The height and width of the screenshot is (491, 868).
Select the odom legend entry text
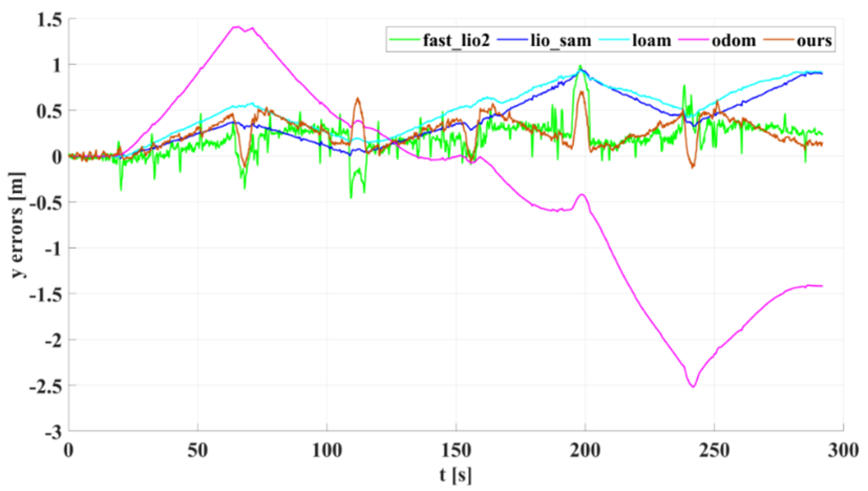pyautogui.click(x=734, y=41)
